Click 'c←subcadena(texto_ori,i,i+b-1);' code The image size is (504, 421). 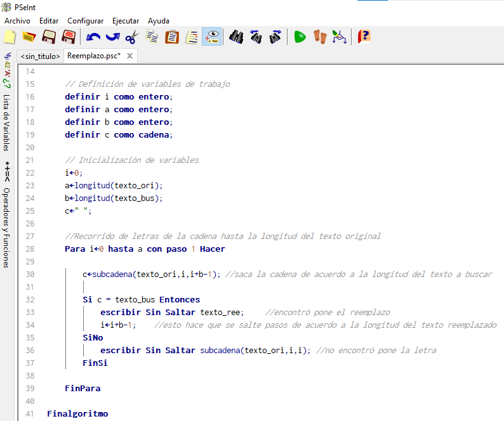pos(152,275)
